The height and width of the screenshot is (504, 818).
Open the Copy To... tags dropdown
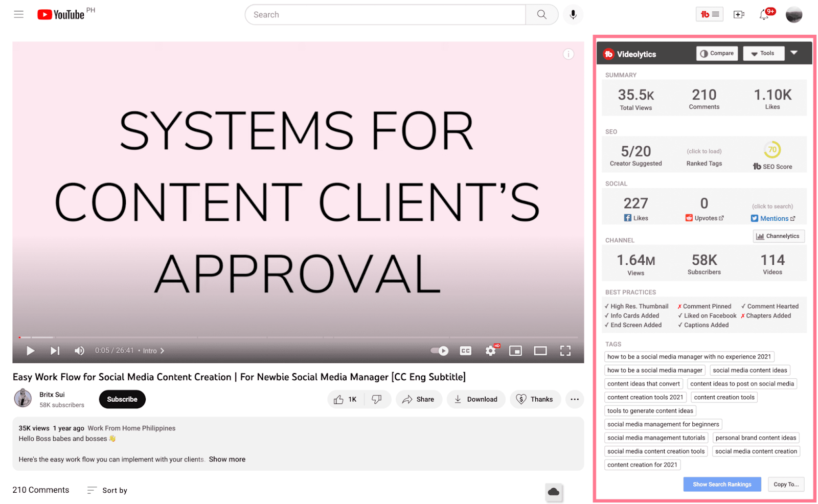786,484
